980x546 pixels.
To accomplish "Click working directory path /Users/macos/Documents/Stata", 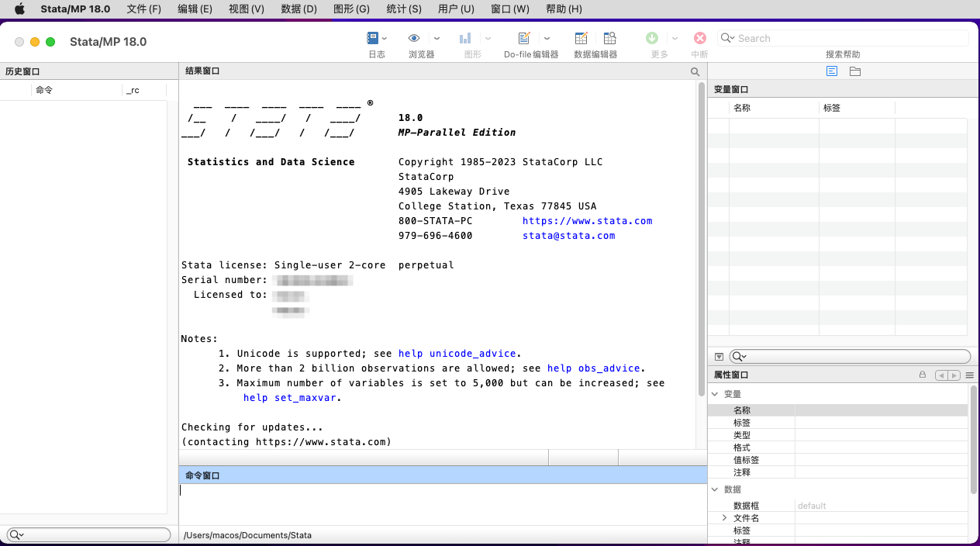I will (247, 535).
